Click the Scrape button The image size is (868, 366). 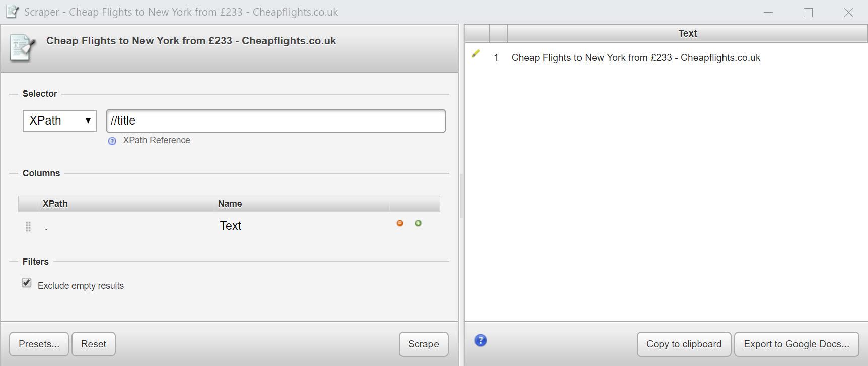click(423, 344)
